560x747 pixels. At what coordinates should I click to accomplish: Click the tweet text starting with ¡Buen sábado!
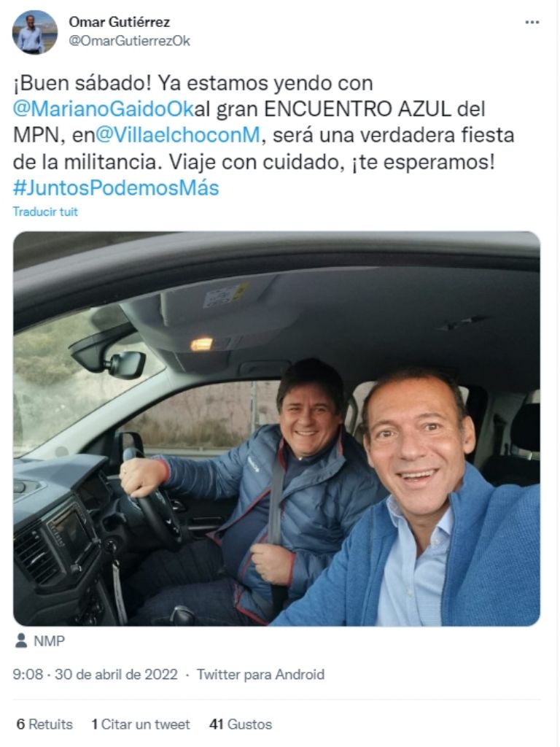(x=264, y=136)
